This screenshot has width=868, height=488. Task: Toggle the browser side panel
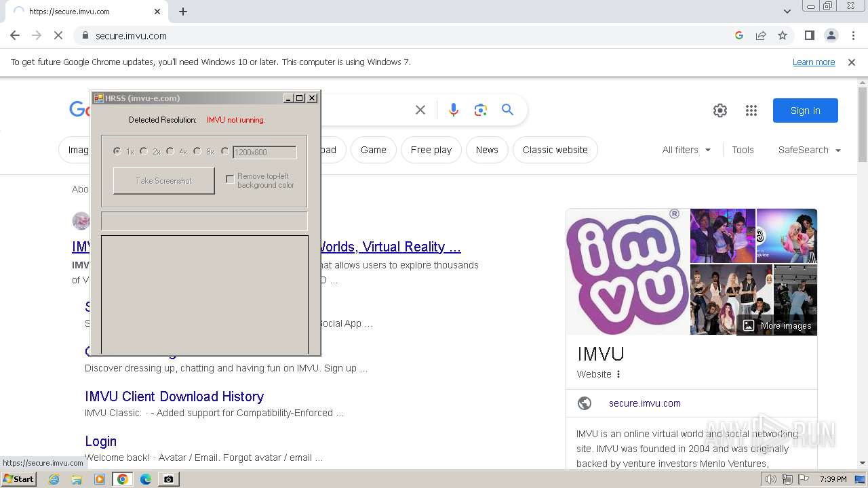tap(809, 35)
